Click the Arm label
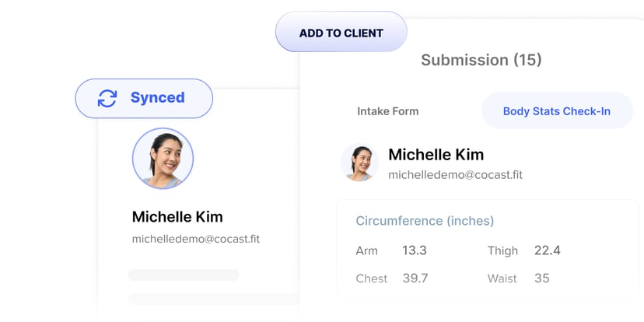Viewport: 644px width, 322px height. pyautogui.click(x=366, y=250)
